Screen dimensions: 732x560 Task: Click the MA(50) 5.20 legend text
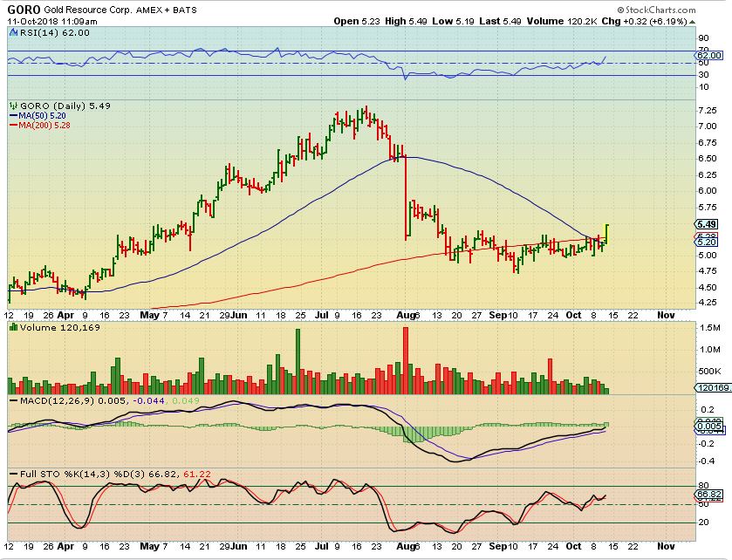pyautogui.click(x=42, y=115)
